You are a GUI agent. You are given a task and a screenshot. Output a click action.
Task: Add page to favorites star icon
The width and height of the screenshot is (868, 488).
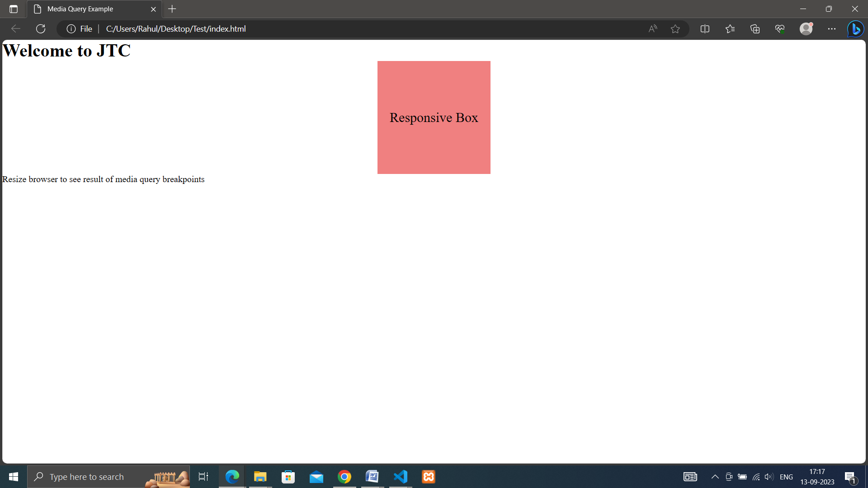coord(675,29)
